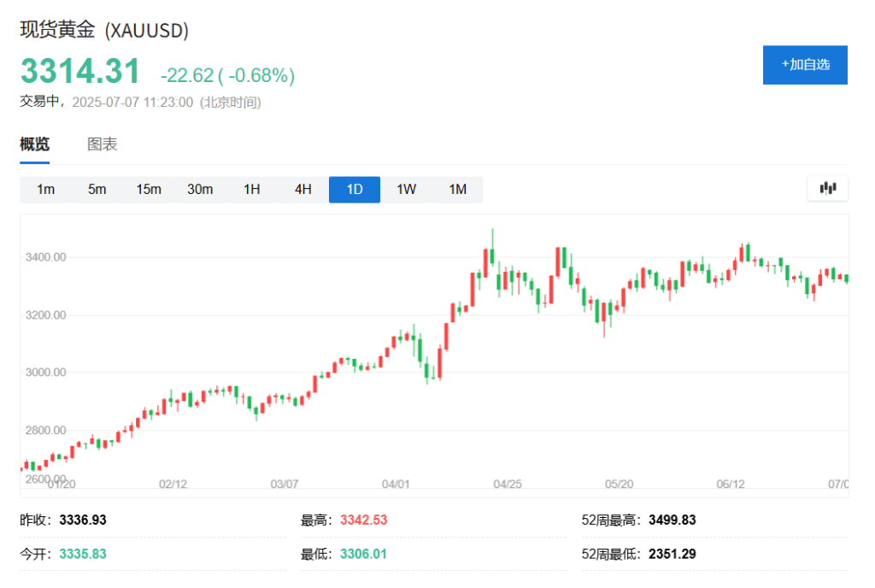Click the 52周最高 value 3499.83
This screenshot has width=875, height=588.
(672, 520)
